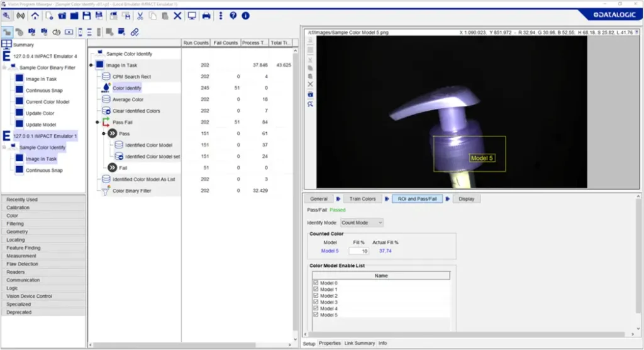644x350 pixels.
Task: Click the chain link icon in second toolbar
Action: pos(135,32)
